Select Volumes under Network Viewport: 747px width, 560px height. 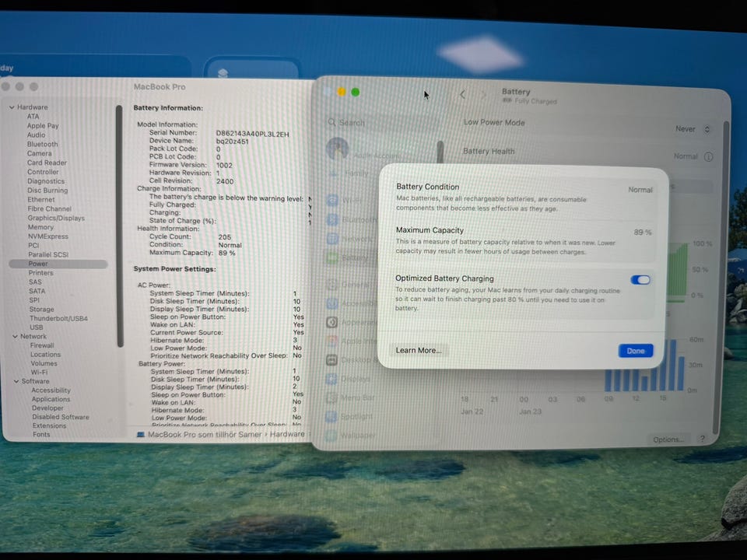(44, 363)
